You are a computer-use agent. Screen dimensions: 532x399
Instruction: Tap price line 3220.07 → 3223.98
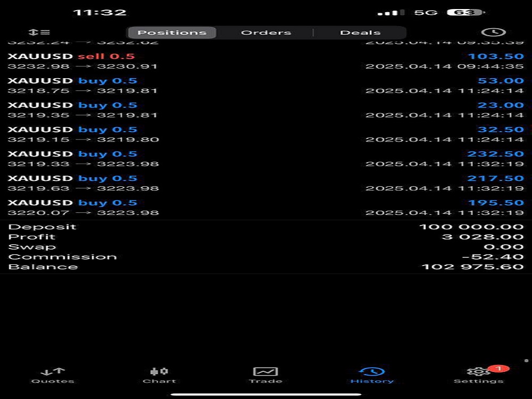tap(83, 213)
